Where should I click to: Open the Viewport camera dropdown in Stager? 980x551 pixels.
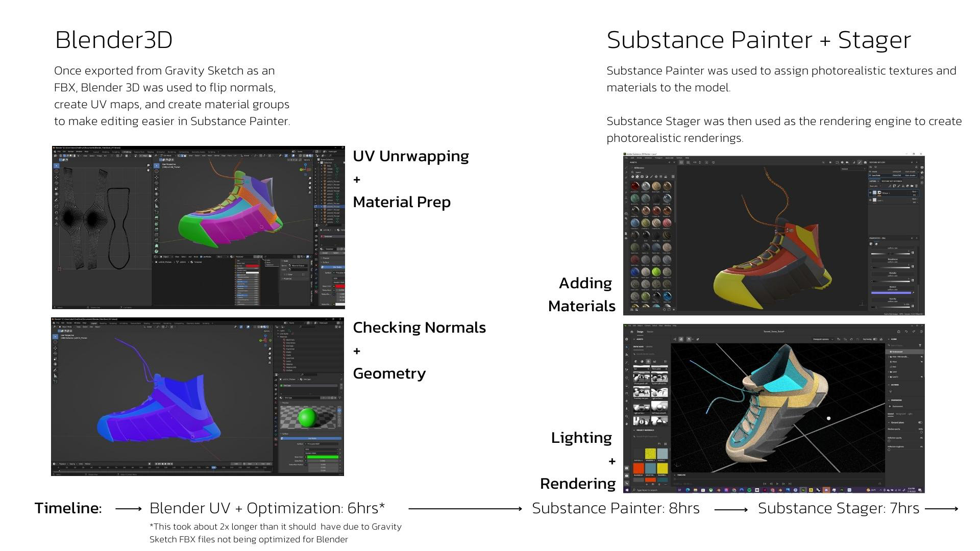[823, 339]
